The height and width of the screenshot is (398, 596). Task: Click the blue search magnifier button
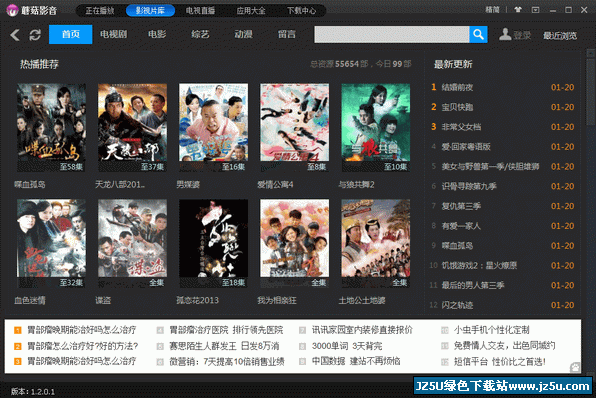pyautogui.click(x=478, y=35)
